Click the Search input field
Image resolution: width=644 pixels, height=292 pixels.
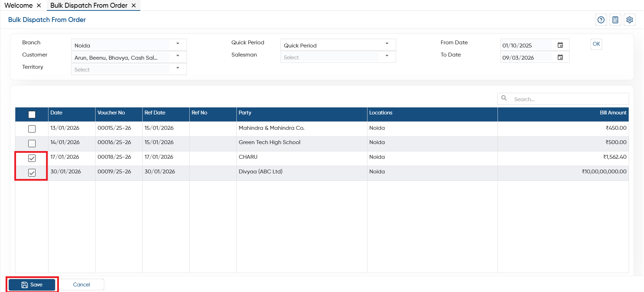coord(569,99)
